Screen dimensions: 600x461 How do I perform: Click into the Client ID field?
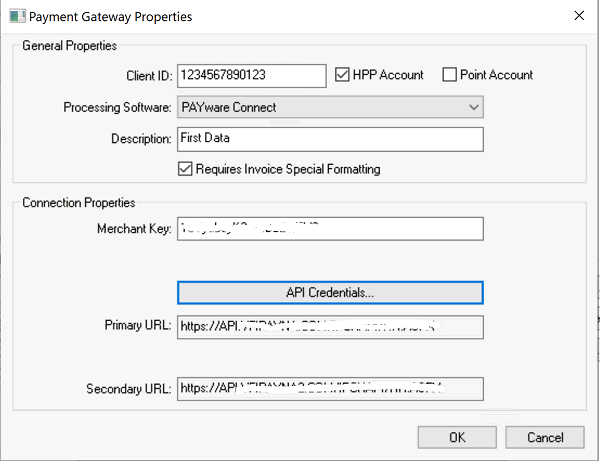(x=251, y=75)
